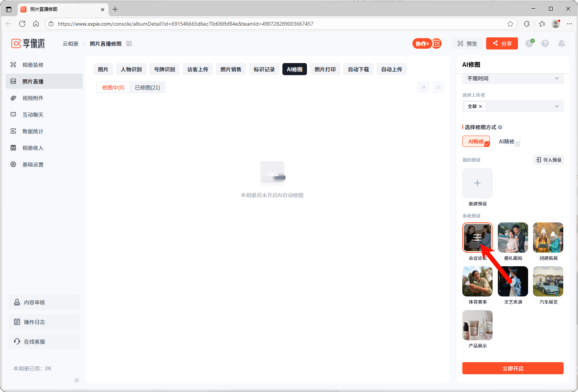This screenshot has height=392, width=578.
Task: Click the edit album name pencil icon
Action: [129, 43]
